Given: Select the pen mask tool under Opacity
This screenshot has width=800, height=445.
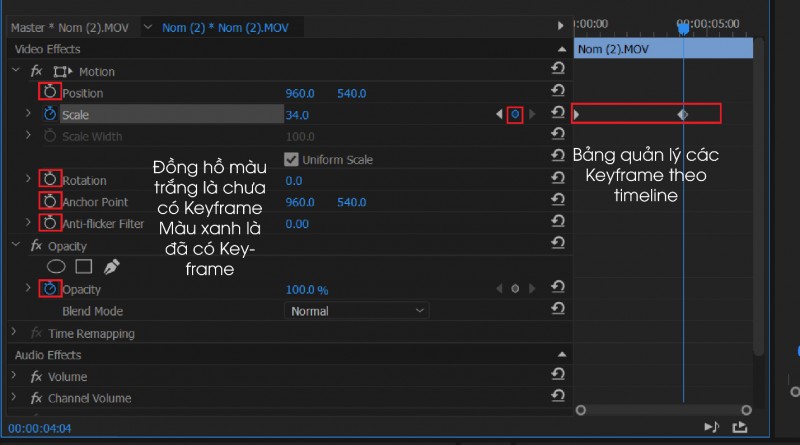Looking at the screenshot, I should click(111, 266).
